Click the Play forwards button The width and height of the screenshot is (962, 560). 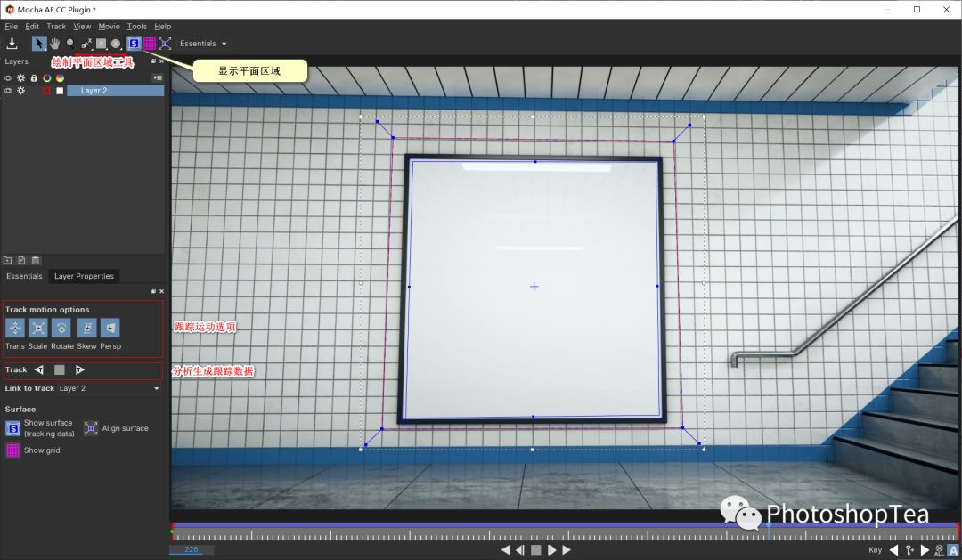point(567,550)
